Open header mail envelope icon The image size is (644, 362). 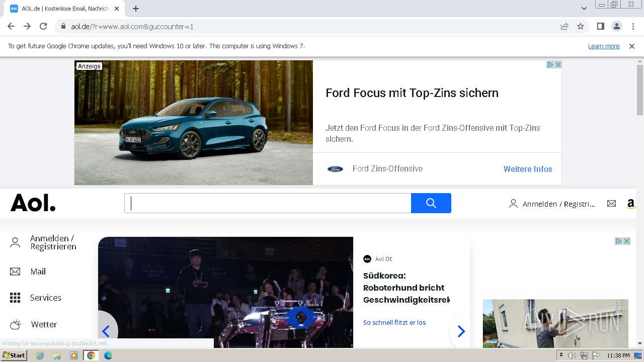click(x=611, y=204)
